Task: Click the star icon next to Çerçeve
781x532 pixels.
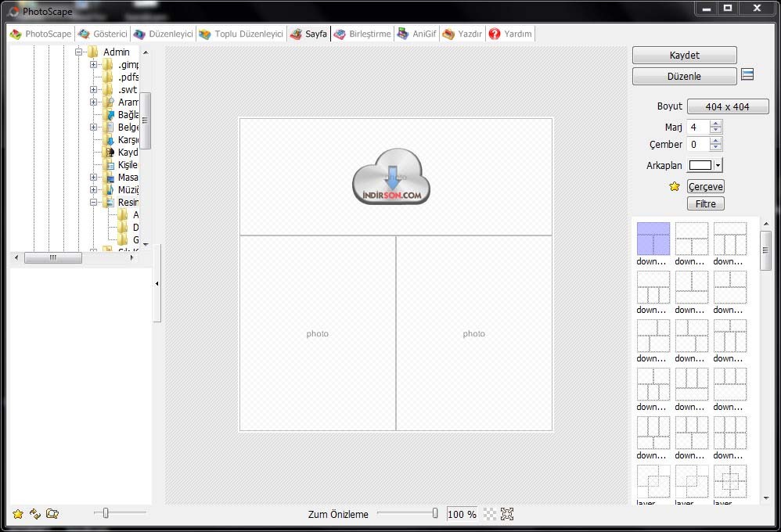Action: click(x=675, y=186)
